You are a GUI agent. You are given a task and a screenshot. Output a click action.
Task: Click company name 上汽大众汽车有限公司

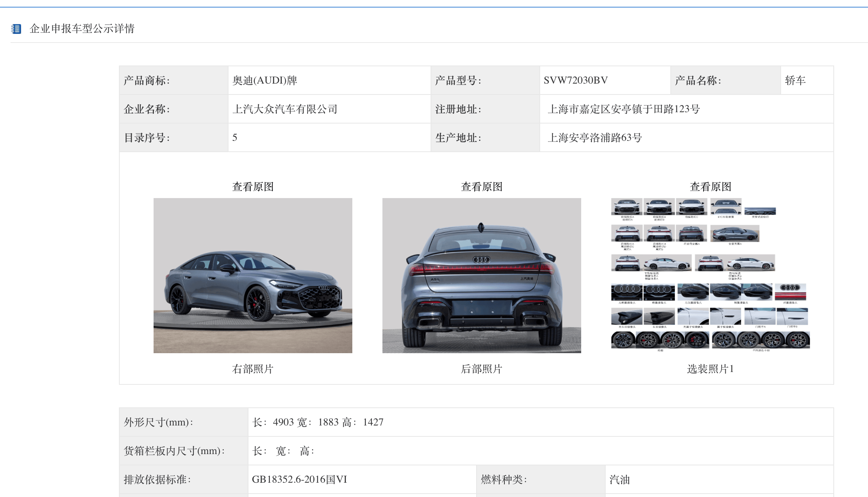point(285,109)
